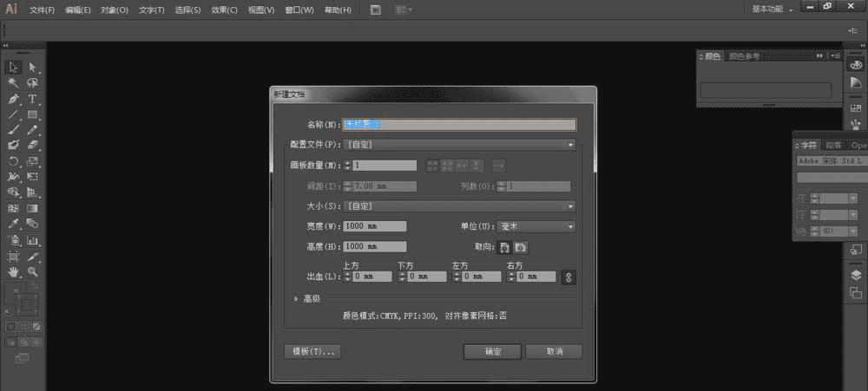Open the 文字(T) menu
868x391 pixels.
152,10
